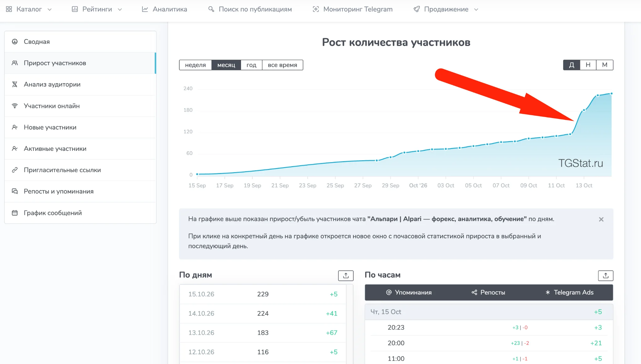Close the info notice box
641x364 pixels.
[601, 219]
